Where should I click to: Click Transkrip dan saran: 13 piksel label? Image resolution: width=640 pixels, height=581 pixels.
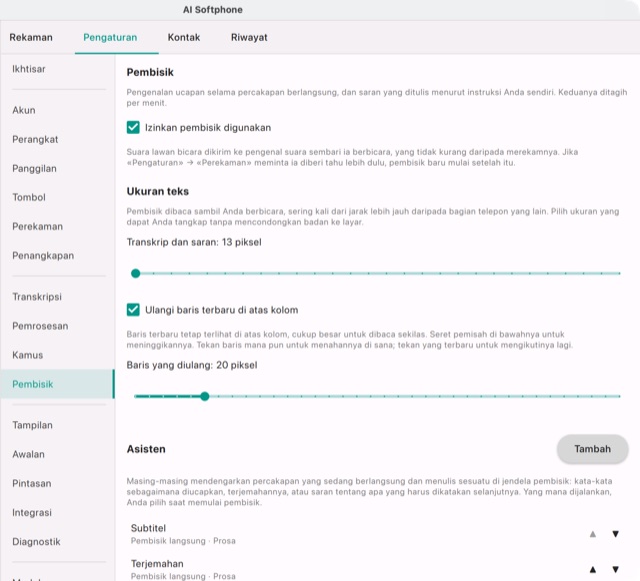click(194, 242)
